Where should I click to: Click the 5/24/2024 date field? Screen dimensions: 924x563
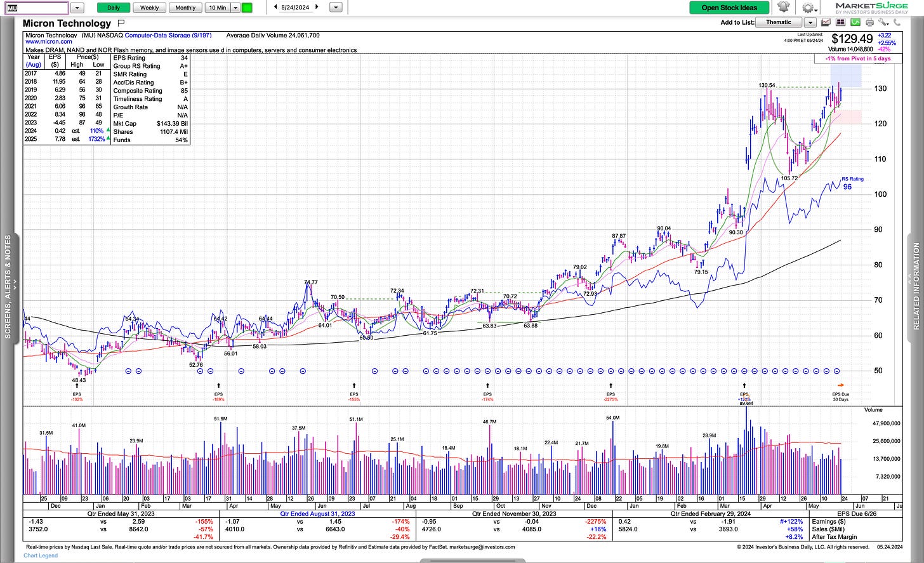tap(296, 8)
